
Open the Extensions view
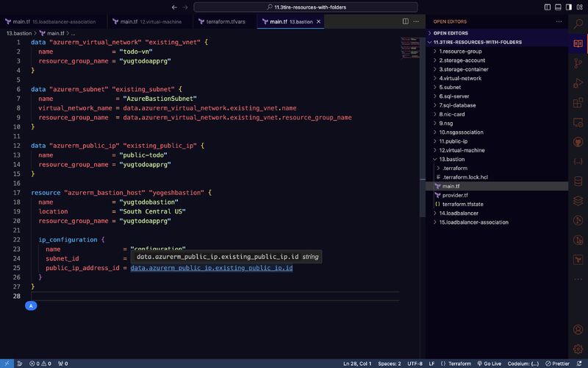point(578,103)
